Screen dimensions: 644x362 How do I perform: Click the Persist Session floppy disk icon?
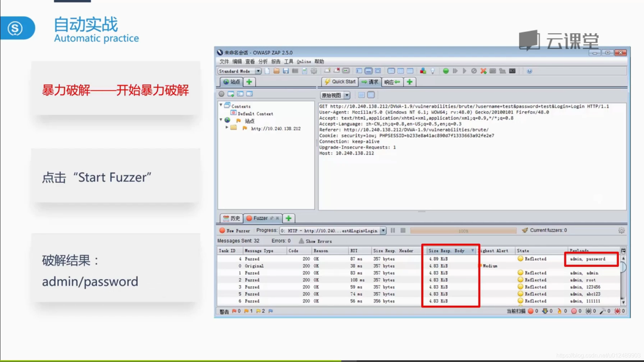point(286,71)
